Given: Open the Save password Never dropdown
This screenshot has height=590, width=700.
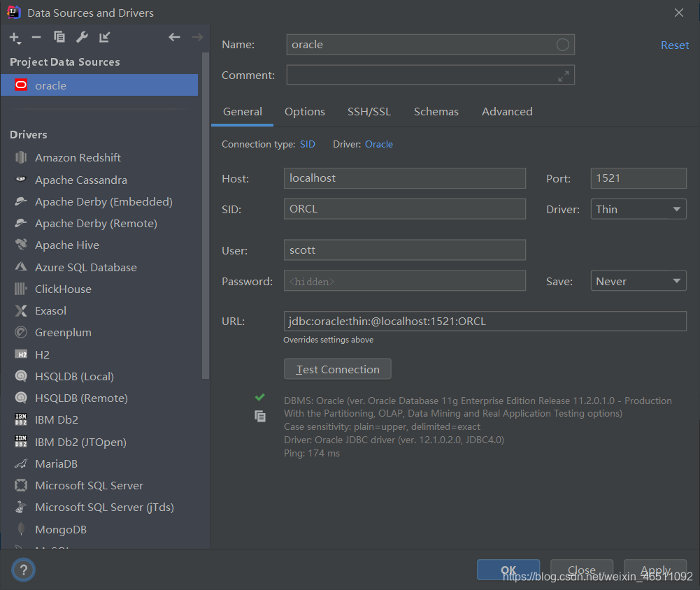Looking at the screenshot, I should pyautogui.click(x=638, y=281).
